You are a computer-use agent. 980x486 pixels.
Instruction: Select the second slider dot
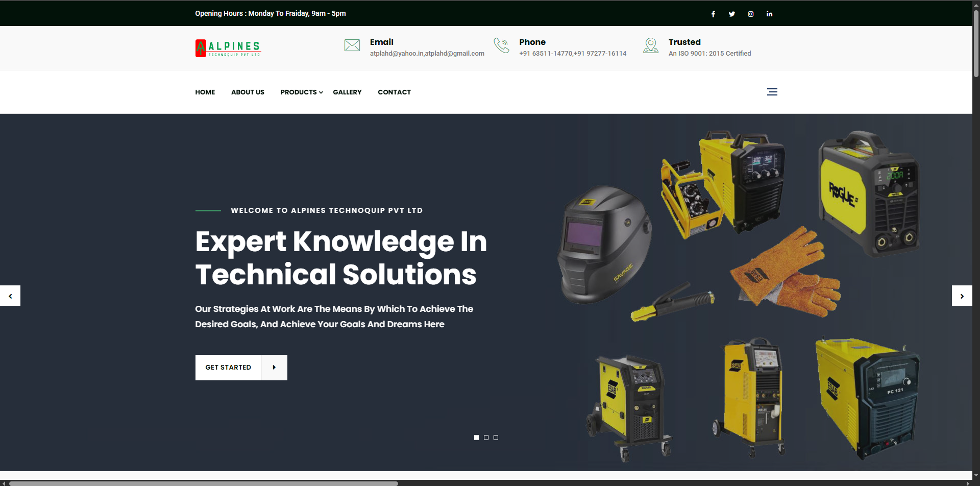click(486, 438)
